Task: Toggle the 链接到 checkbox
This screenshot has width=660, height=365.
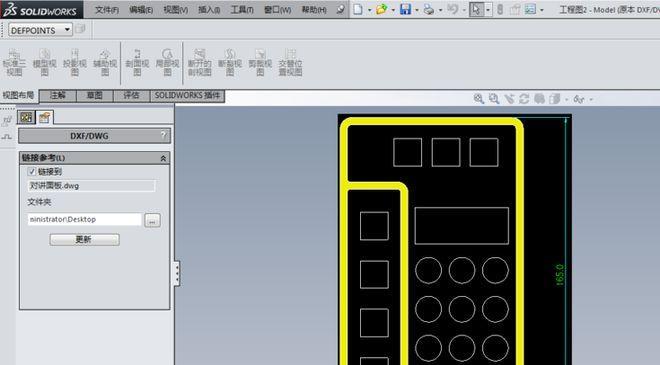Action: coord(32,171)
